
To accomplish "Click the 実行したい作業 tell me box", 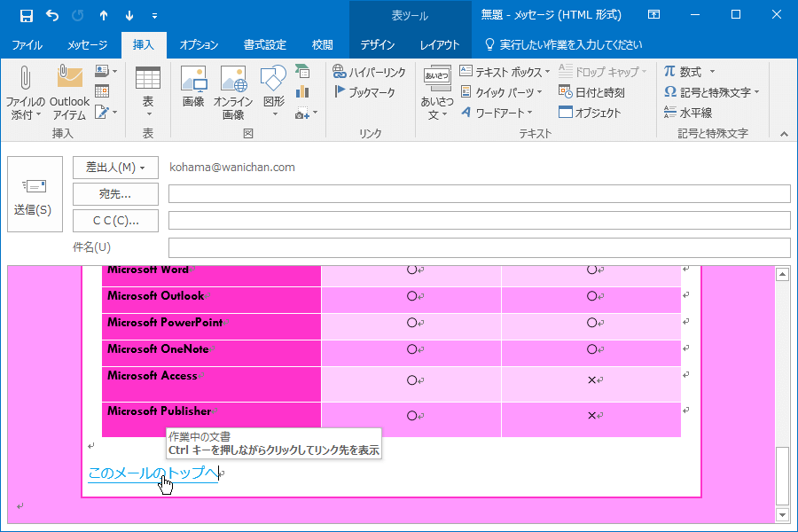I will 563,45.
